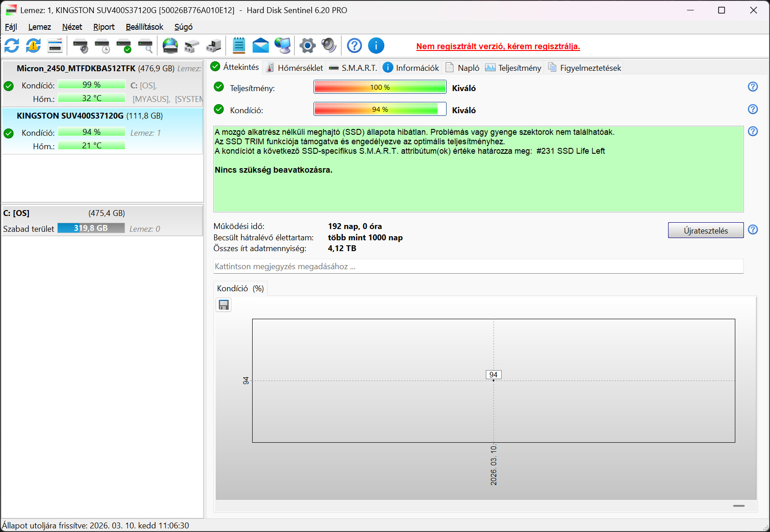
Task: Click the first external drive boxes toolbar icon
Action: [x=192, y=46]
